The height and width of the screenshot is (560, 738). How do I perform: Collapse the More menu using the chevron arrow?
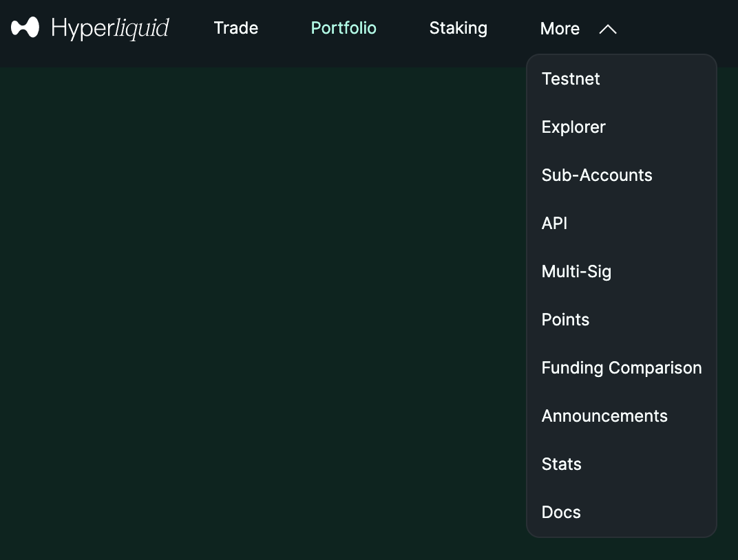[607, 29]
